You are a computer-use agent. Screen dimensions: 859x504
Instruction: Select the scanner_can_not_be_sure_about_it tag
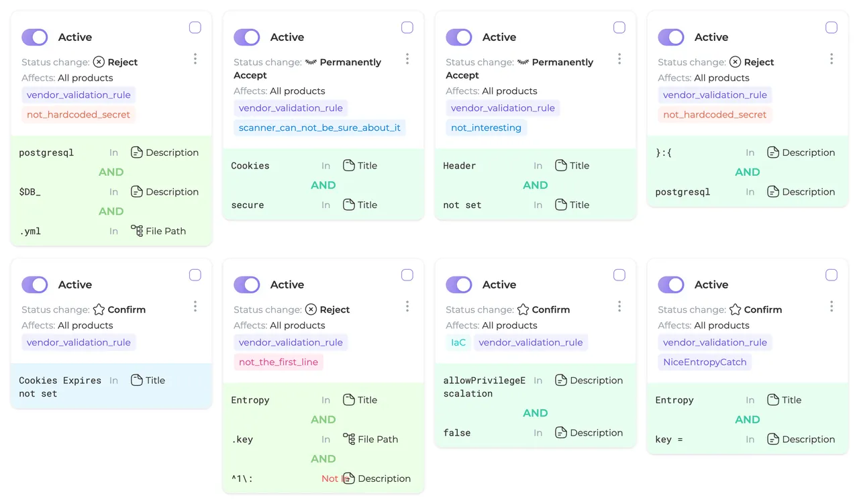[319, 128]
